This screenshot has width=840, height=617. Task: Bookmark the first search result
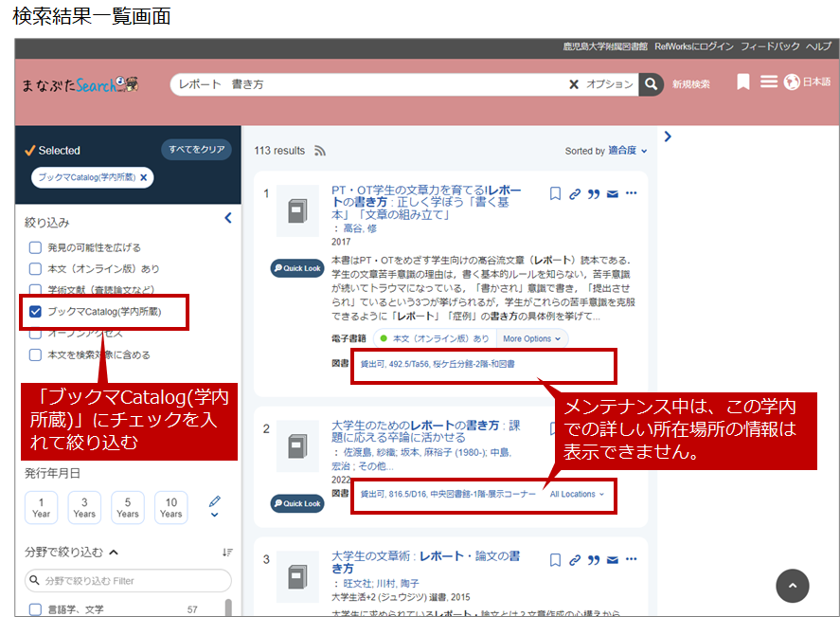tap(556, 194)
